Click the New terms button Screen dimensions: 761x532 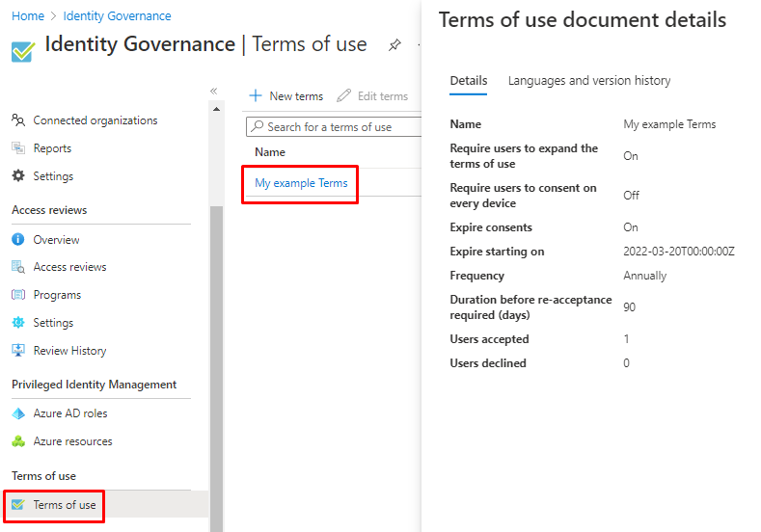286,96
